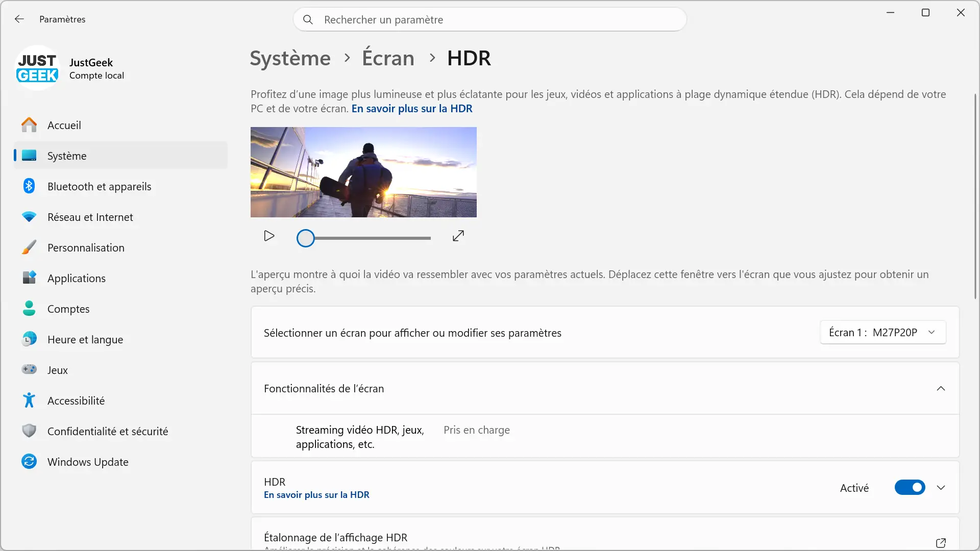The height and width of the screenshot is (551, 980).
Task: Go to Bluetooth et appareils
Action: click(120, 186)
